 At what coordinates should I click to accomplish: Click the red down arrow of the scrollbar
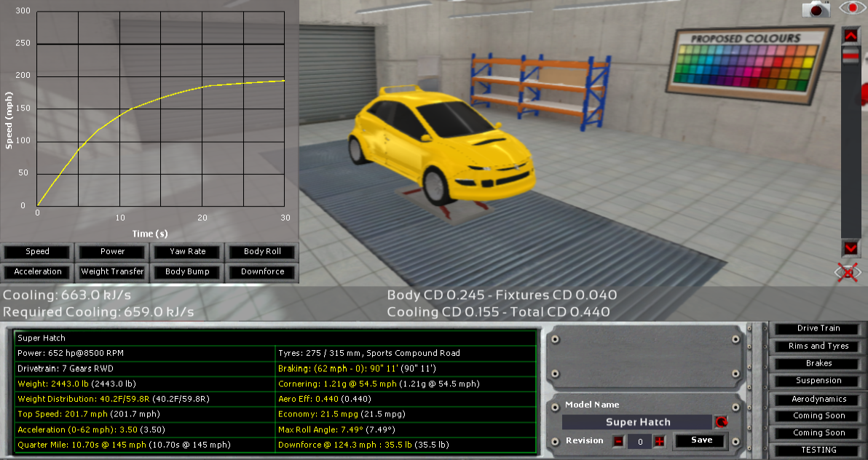tap(851, 248)
